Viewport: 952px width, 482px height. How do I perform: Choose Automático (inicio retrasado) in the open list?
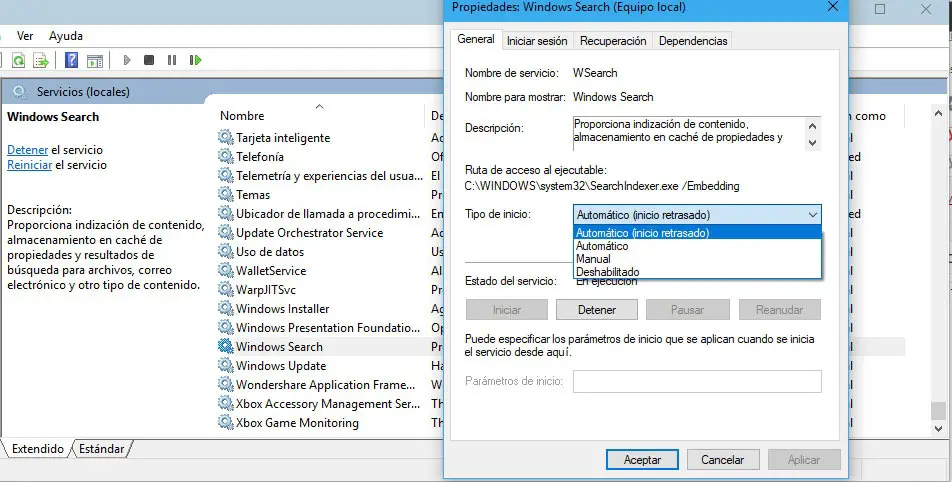coord(697,233)
